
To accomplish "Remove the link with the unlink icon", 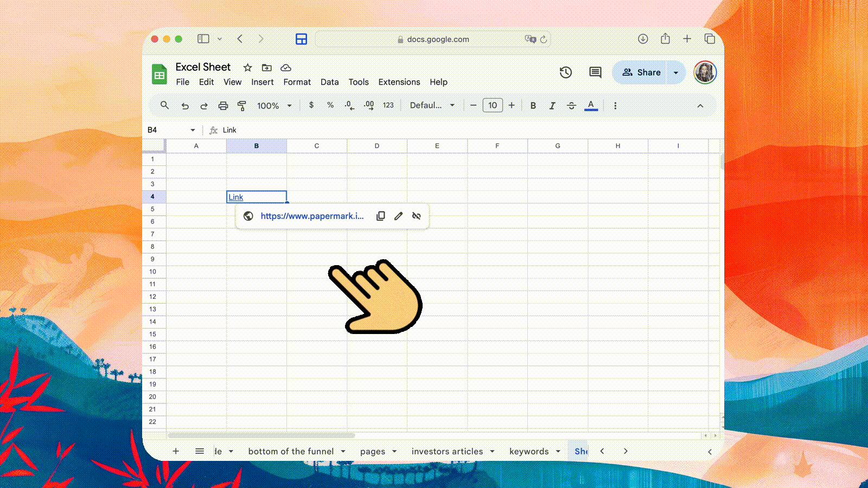I will (416, 216).
